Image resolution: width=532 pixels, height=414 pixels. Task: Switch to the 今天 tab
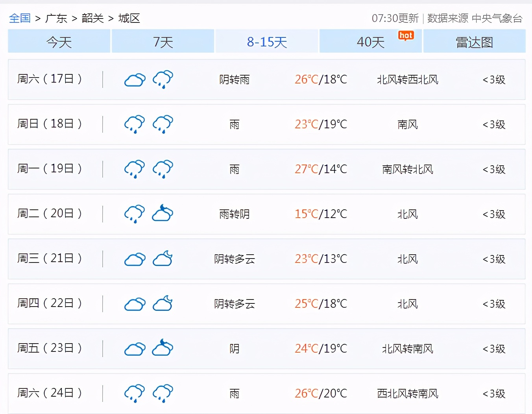(59, 41)
